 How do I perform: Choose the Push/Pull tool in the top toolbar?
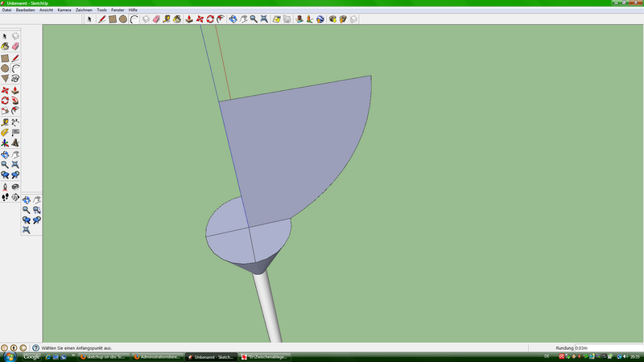pos(188,19)
